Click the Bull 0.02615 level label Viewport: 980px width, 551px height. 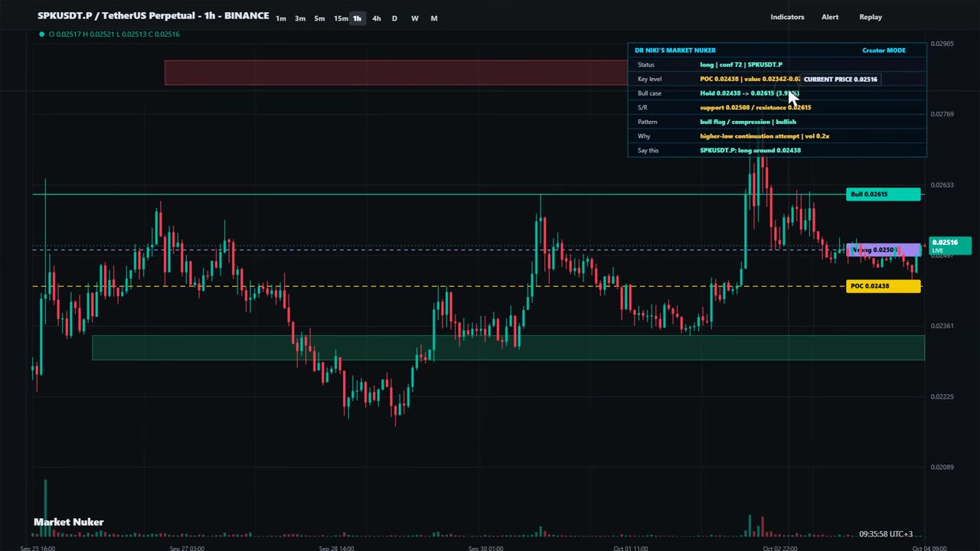[x=884, y=194]
